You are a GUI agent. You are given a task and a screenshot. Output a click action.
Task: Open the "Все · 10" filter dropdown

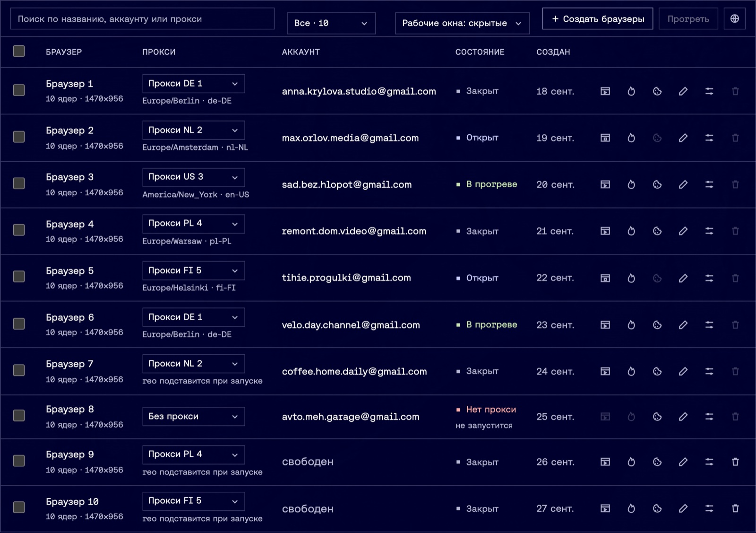tap(331, 23)
